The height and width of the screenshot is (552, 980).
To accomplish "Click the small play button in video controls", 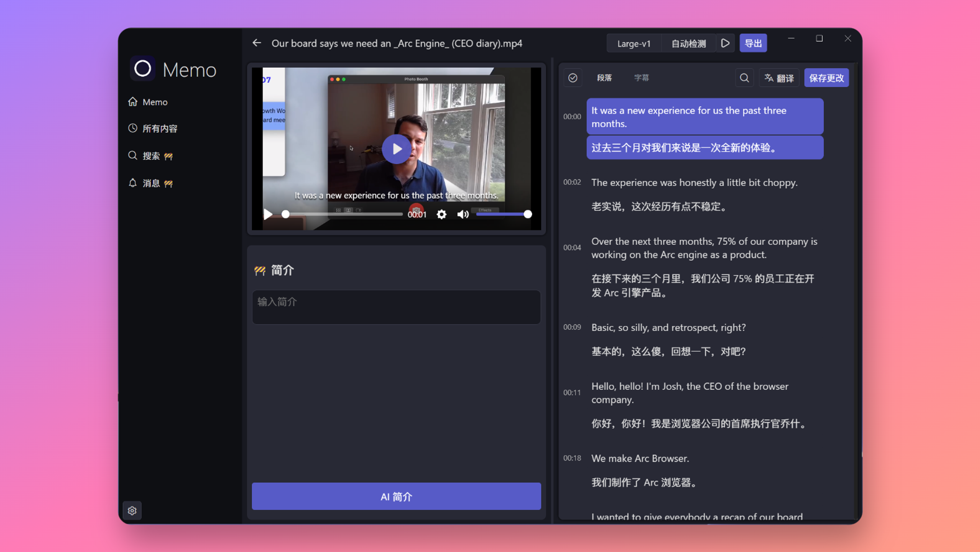I will tap(268, 214).
